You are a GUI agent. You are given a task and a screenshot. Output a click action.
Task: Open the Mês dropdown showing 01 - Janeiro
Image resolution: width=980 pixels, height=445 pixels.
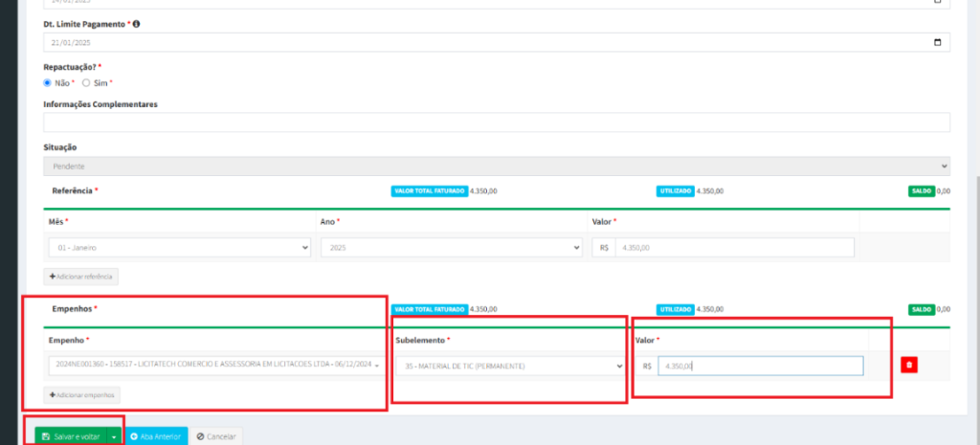pos(180,247)
